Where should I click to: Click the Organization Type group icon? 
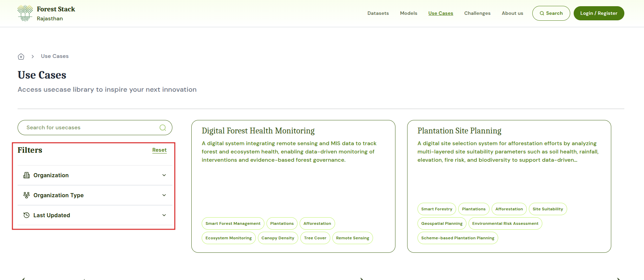point(27,195)
